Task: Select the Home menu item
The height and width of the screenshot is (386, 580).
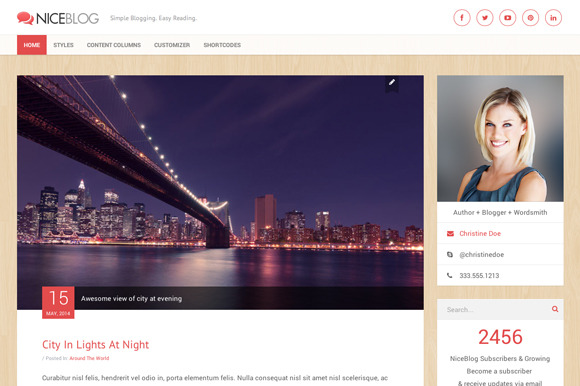Action: coord(32,45)
